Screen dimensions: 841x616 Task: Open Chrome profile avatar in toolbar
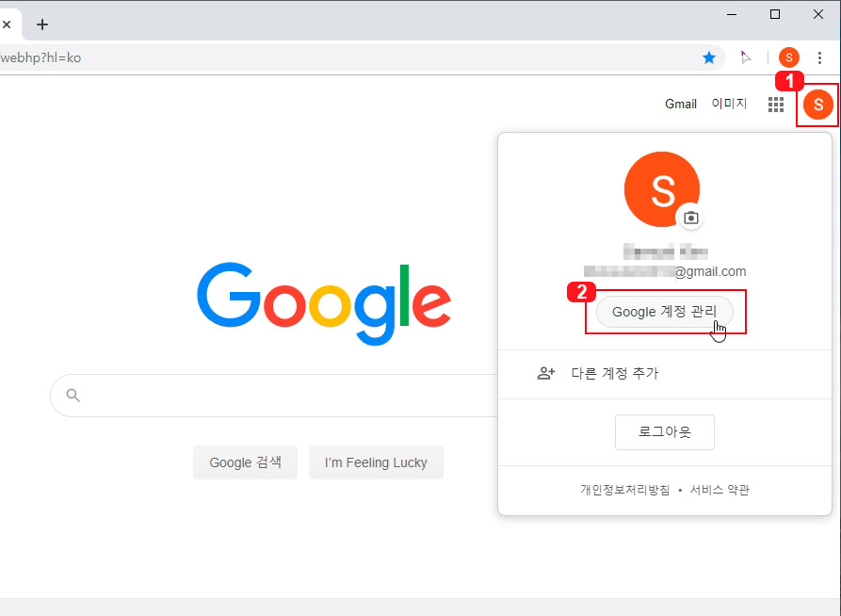789,57
